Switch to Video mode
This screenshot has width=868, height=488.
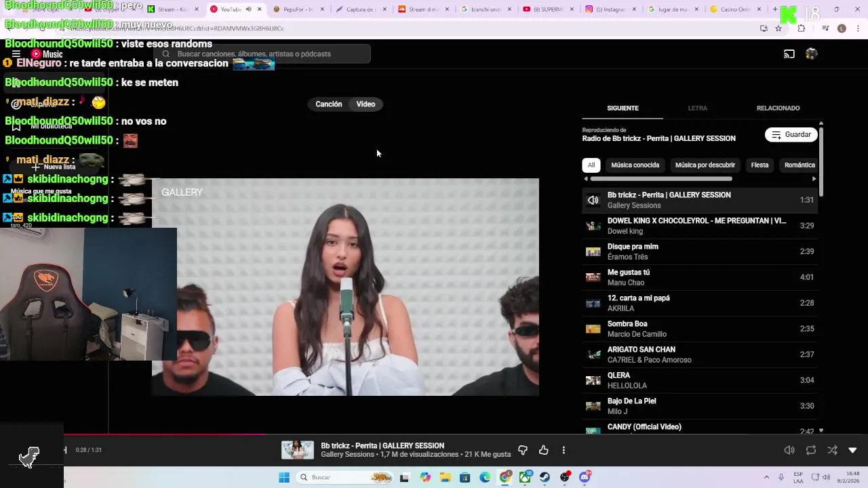pyautogui.click(x=366, y=104)
